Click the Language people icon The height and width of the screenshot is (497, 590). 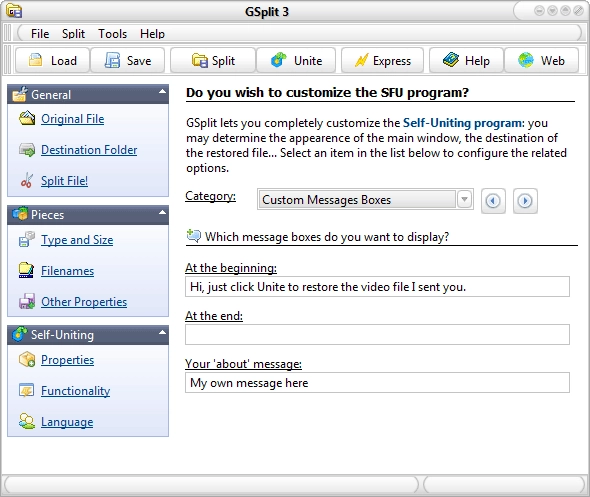pyautogui.click(x=27, y=421)
